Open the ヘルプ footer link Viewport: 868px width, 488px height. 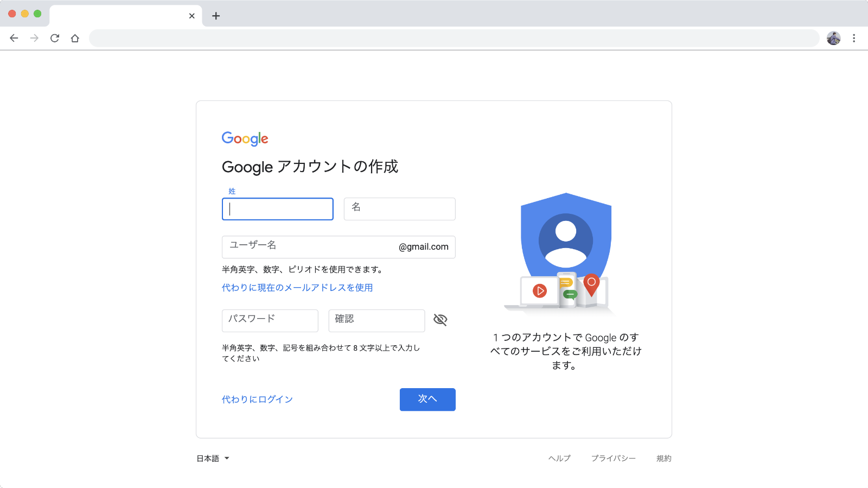(559, 459)
